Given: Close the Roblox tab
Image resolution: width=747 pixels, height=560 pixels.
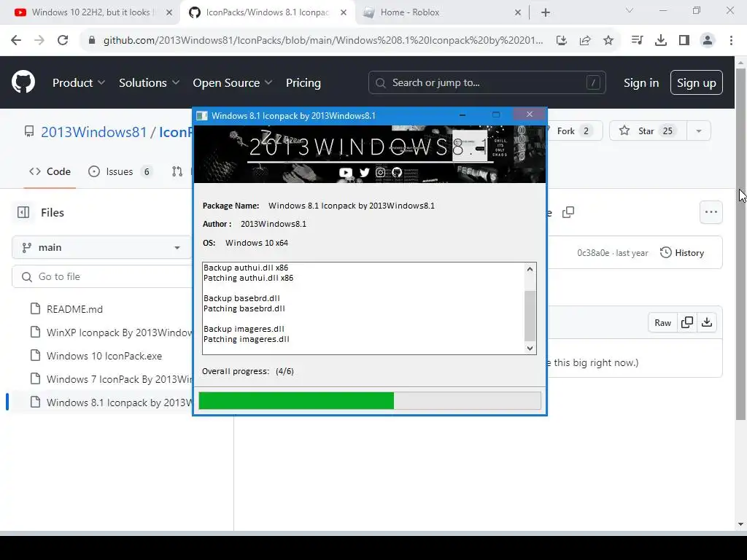Looking at the screenshot, I should [518, 13].
